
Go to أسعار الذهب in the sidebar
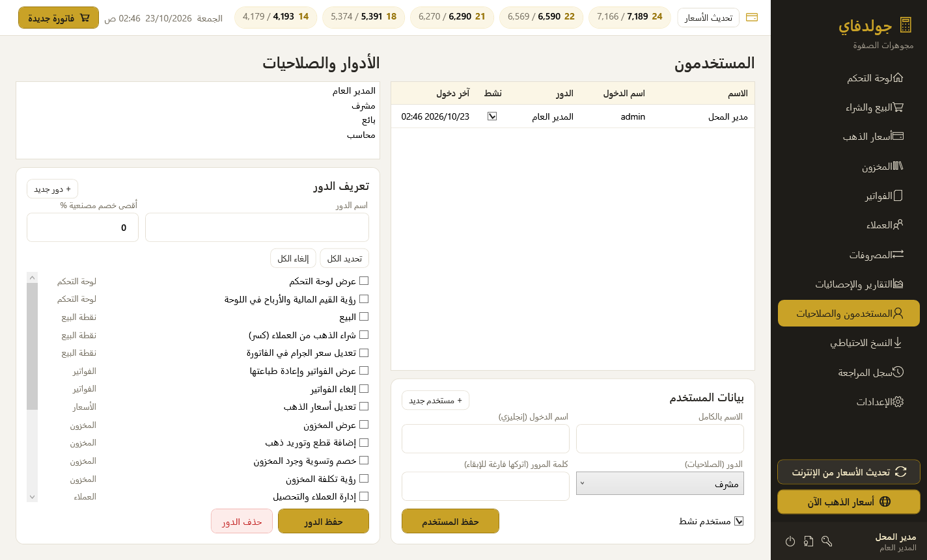pyautogui.click(x=849, y=137)
